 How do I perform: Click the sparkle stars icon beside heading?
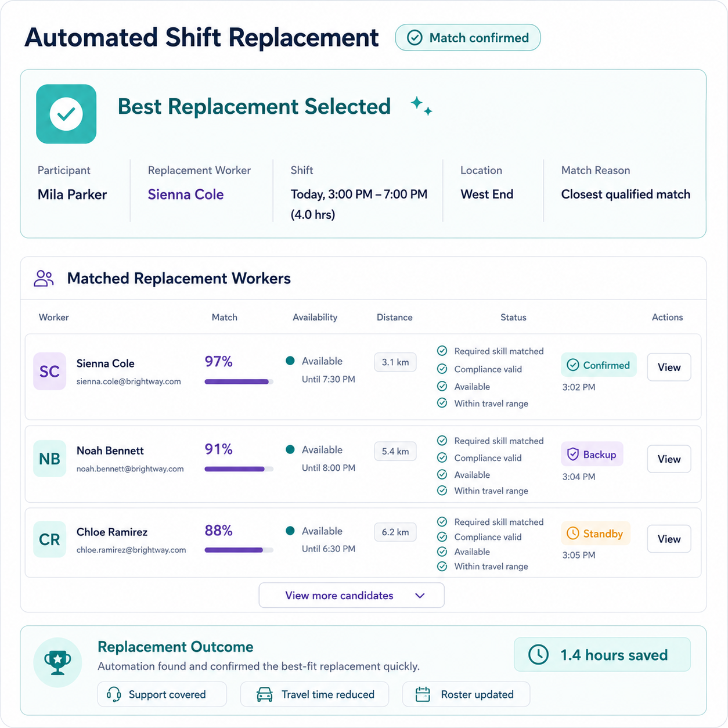pyautogui.click(x=421, y=106)
